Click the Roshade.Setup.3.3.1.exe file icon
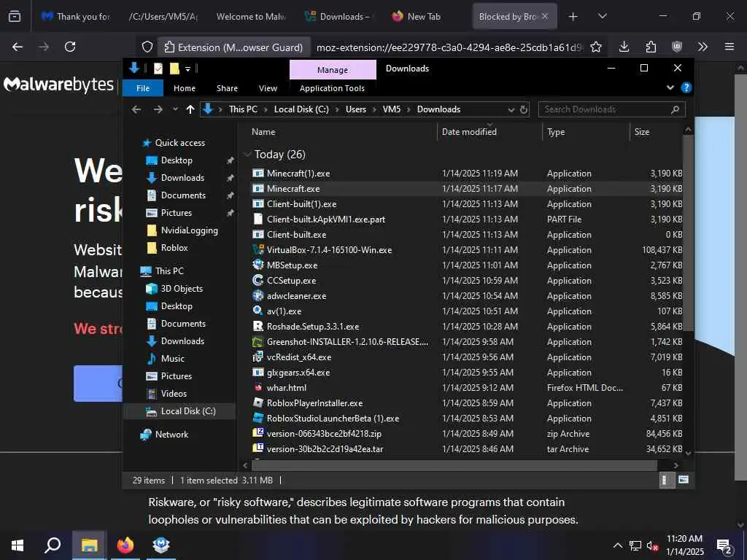This screenshot has width=747, height=560. (258, 326)
